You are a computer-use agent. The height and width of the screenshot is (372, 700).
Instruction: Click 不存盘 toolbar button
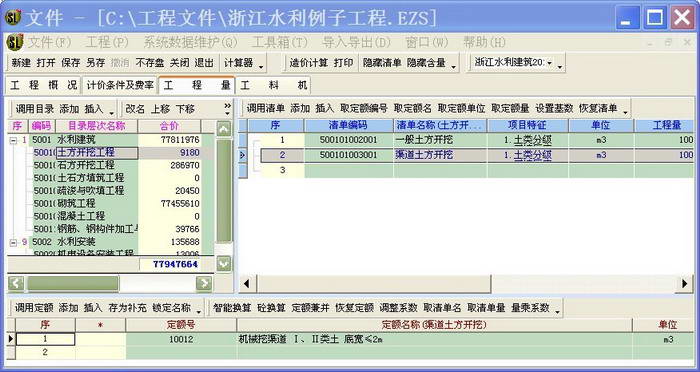pos(150,63)
